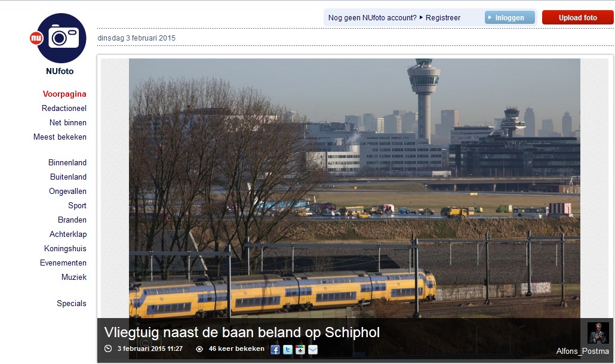Share the photo on Facebook
Screen dimensions: 615x364
click(275, 350)
